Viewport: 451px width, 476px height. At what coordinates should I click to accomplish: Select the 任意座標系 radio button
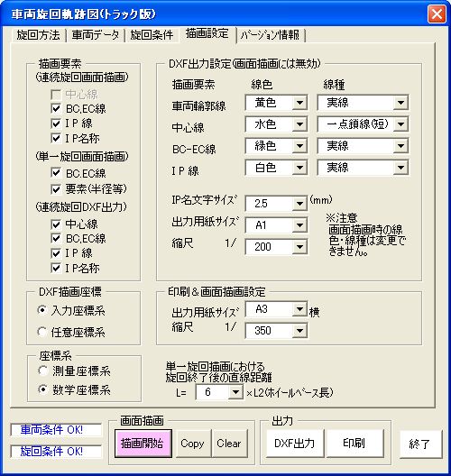[x=42, y=332]
